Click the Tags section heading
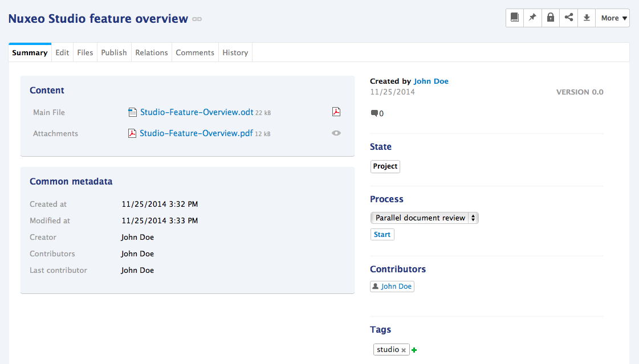Viewport: 639px width, 364px height. [381, 330]
